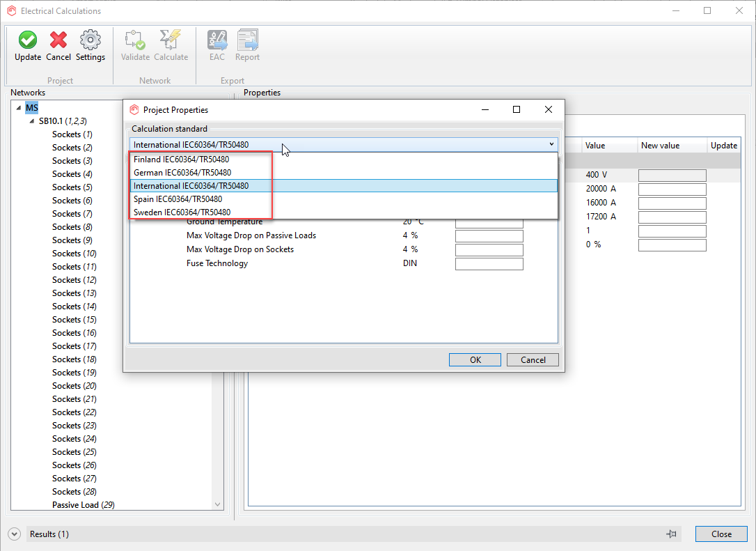Click the red Cancel X icon

[58, 40]
